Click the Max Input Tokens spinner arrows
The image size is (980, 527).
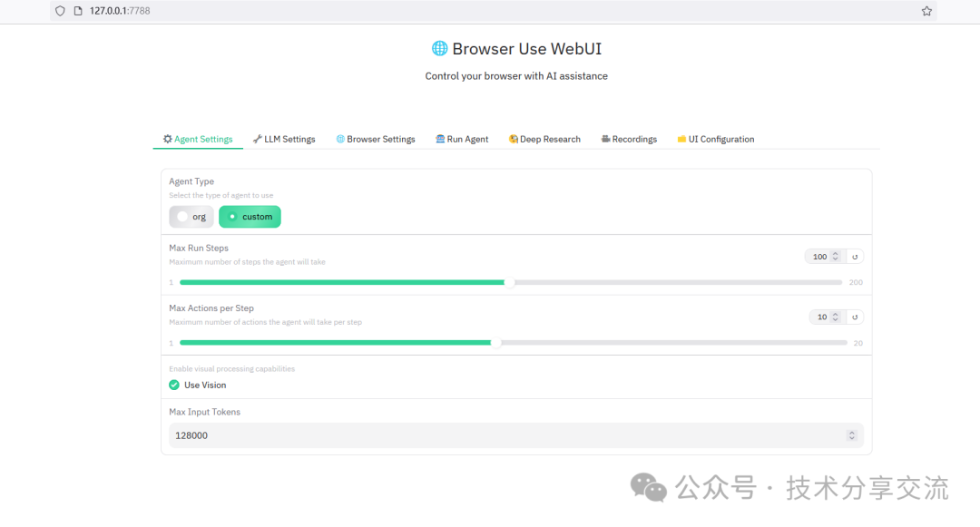pos(851,435)
